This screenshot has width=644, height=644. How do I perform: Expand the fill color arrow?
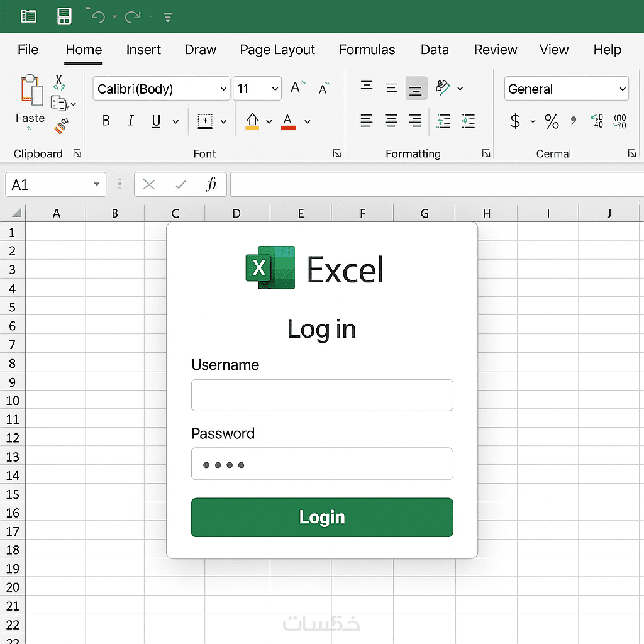click(x=269, y=121)
